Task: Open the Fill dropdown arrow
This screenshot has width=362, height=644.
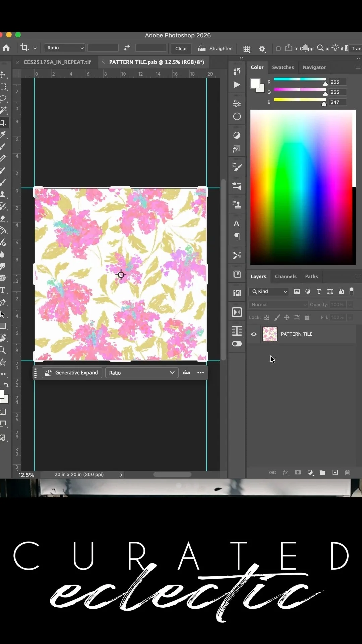Action: [x=350, y=317]
